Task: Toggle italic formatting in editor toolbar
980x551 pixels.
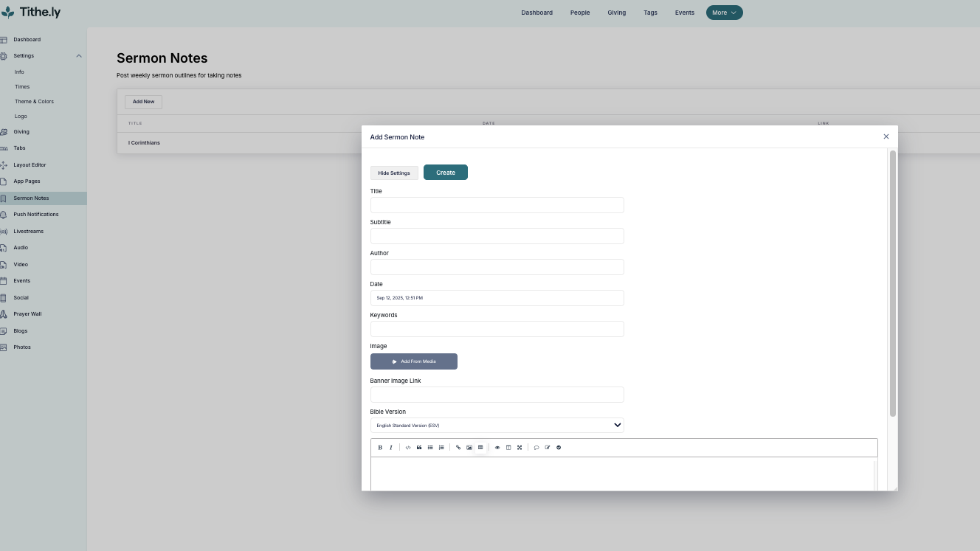Action: coord(391,448)
